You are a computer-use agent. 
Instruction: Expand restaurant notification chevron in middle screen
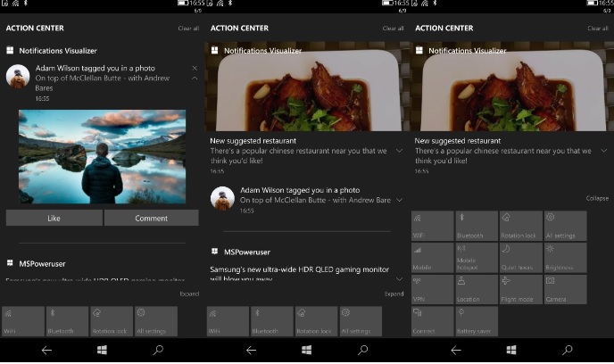399,151
